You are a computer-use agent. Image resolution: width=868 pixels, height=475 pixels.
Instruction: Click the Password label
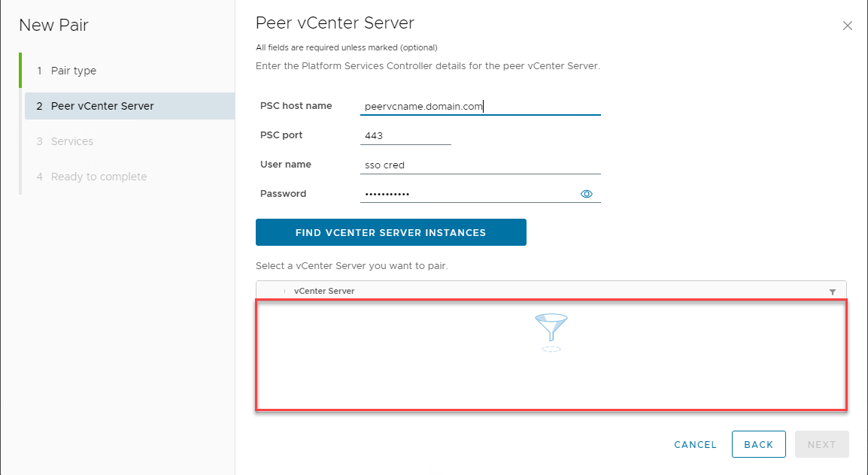[x=283, y=194]
